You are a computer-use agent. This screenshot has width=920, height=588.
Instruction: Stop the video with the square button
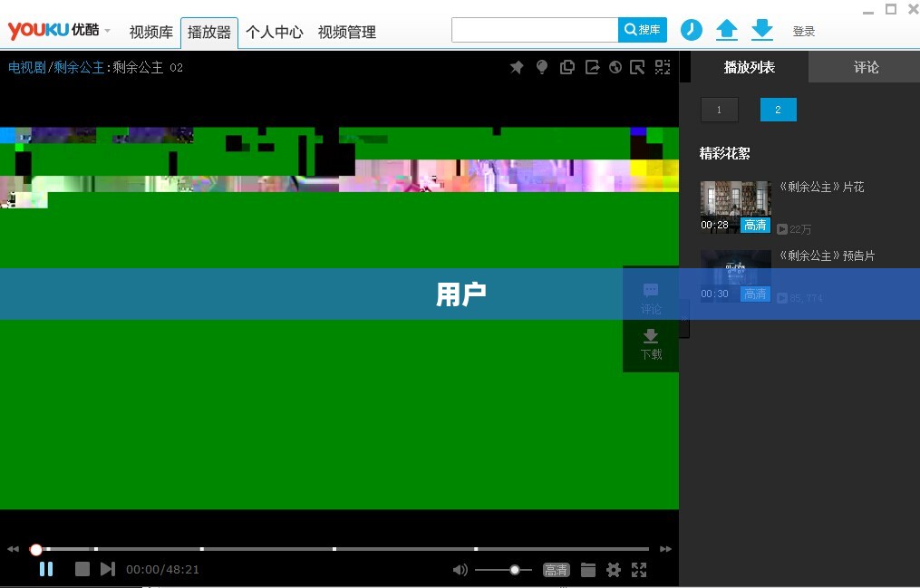[82, 569]
